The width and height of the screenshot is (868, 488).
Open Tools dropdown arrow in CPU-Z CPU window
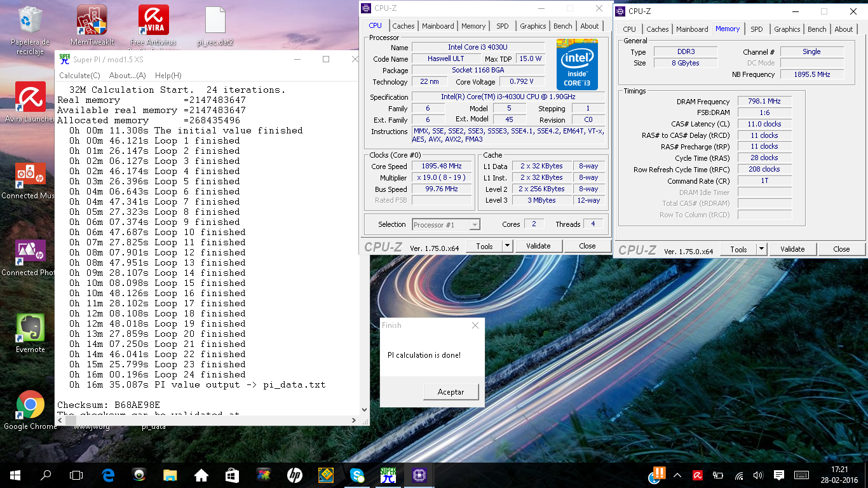pos(507,246)
